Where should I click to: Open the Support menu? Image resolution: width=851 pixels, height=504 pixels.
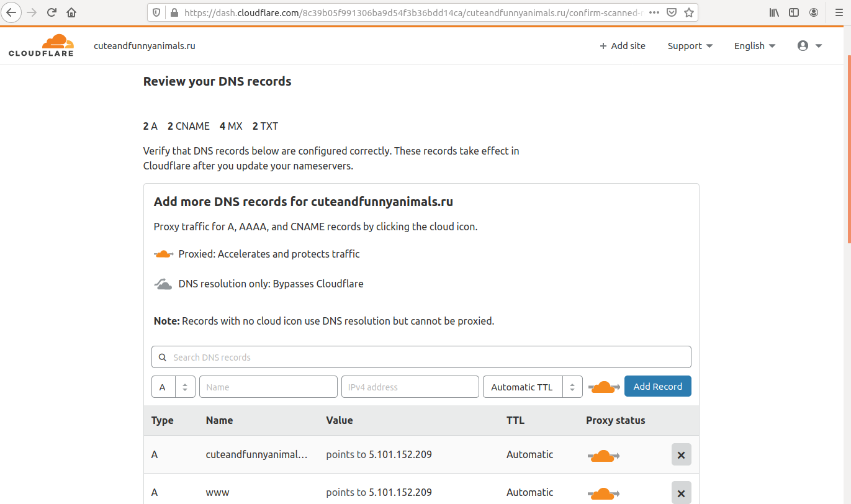pyautogui.click(x=690, y=46)
